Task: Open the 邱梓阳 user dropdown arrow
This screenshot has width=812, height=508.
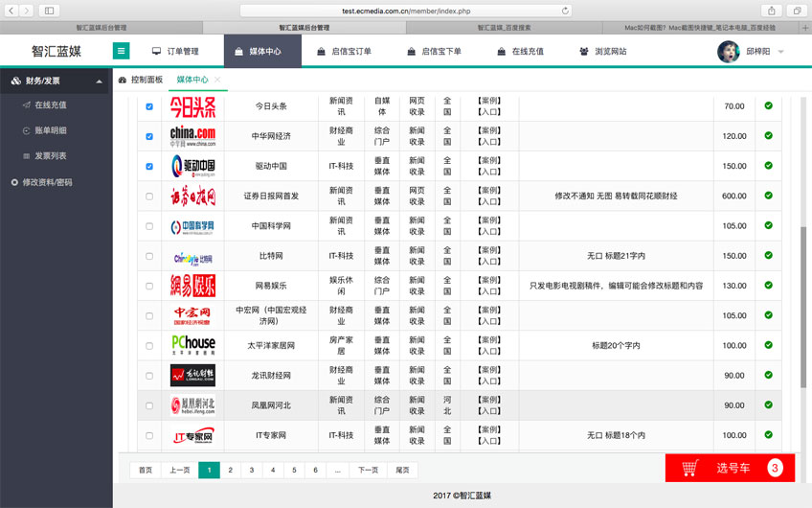Action: [781, 52]
